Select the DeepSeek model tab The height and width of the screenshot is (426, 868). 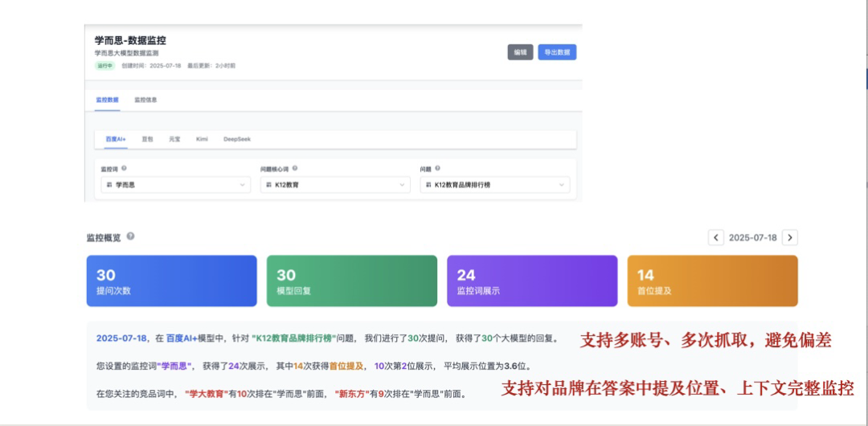237,139
